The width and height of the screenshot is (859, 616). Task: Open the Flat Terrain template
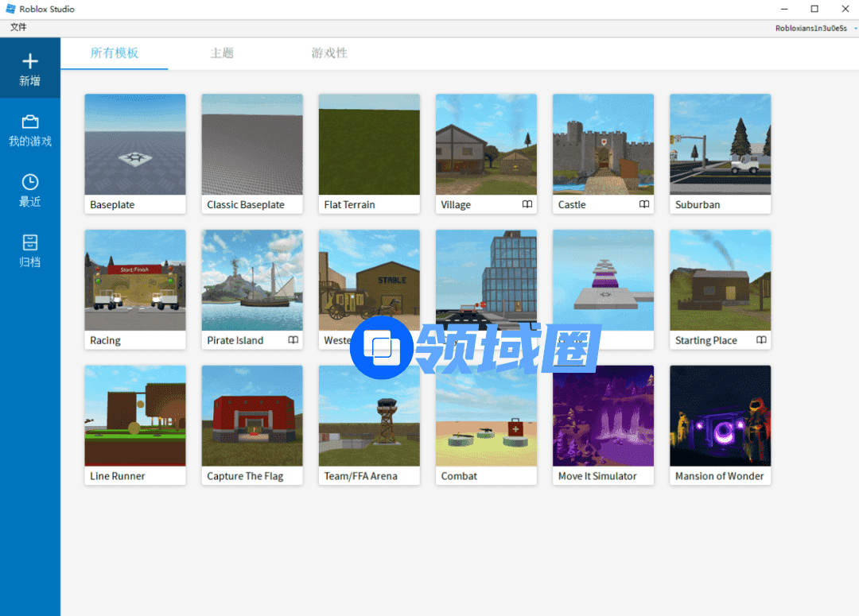tap(369, 145)
